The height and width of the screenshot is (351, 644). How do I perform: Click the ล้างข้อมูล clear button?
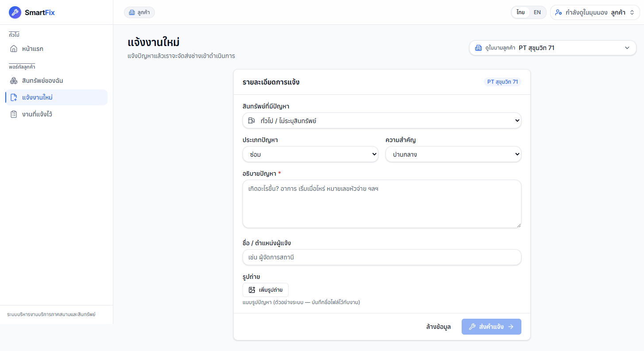(x=438, y=327)
